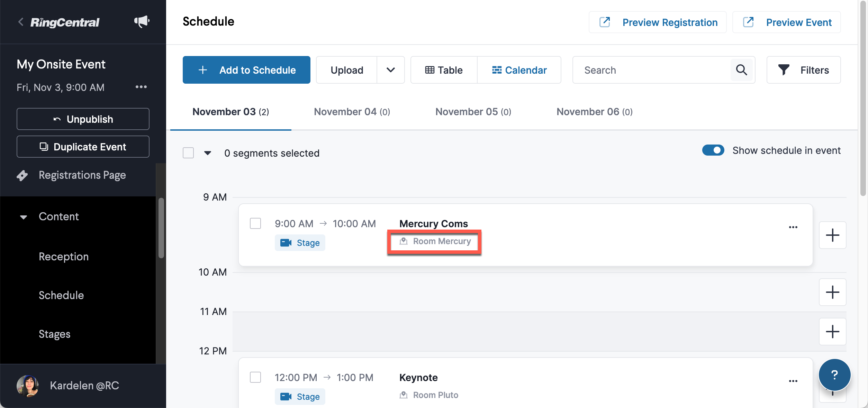The image size is (868, 408).
Task: Expand bulk selection dropdown caret
Action: pyautogui.click(x=208, y=153)
